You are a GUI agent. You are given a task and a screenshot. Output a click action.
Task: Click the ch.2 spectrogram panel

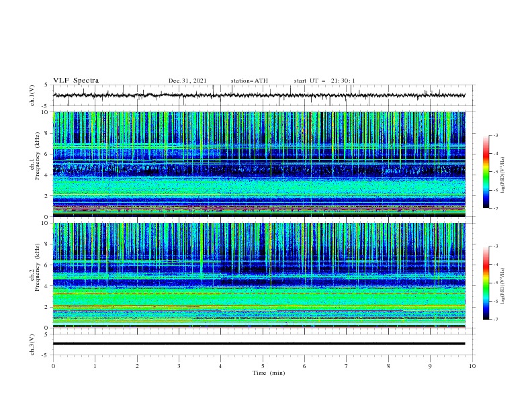click(259, 275)
